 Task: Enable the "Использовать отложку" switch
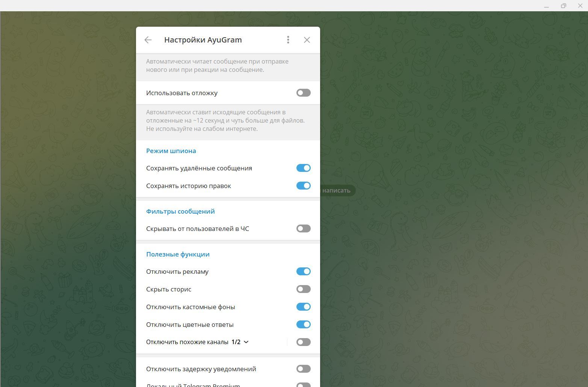[x=304, y=93]
